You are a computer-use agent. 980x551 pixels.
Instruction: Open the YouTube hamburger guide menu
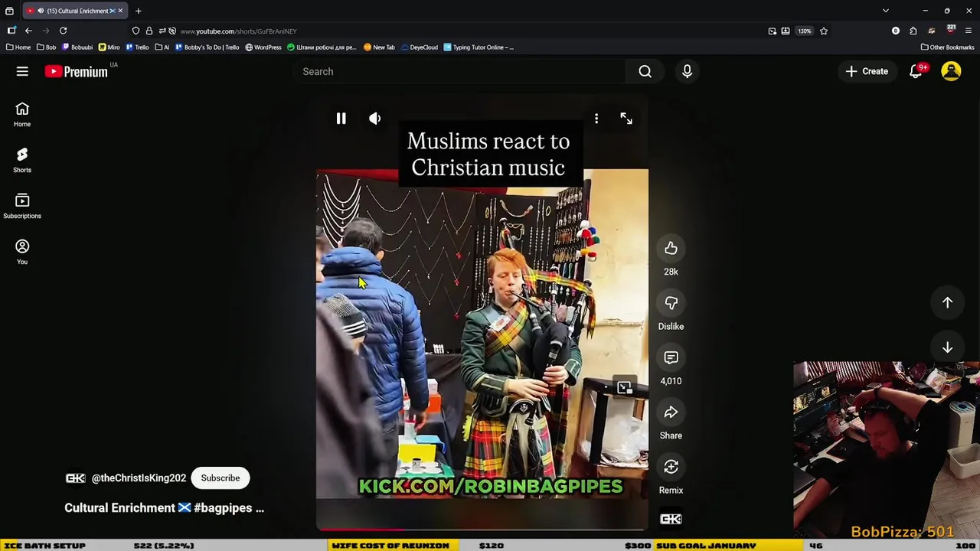(22, 71)
